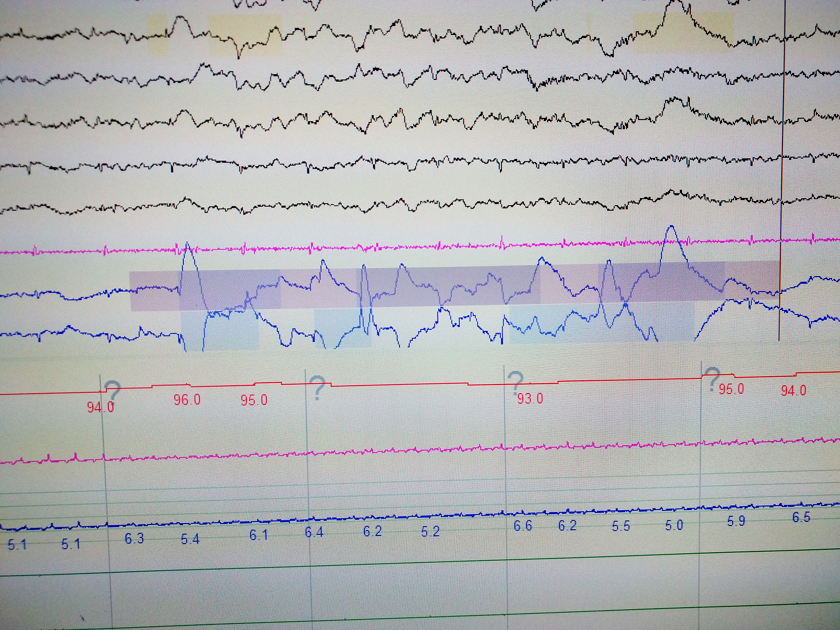Image resolution: width=840 pixels, height=630 pixels.
Task: Click the blue 5.2 value label
Action: click(431, 532)
